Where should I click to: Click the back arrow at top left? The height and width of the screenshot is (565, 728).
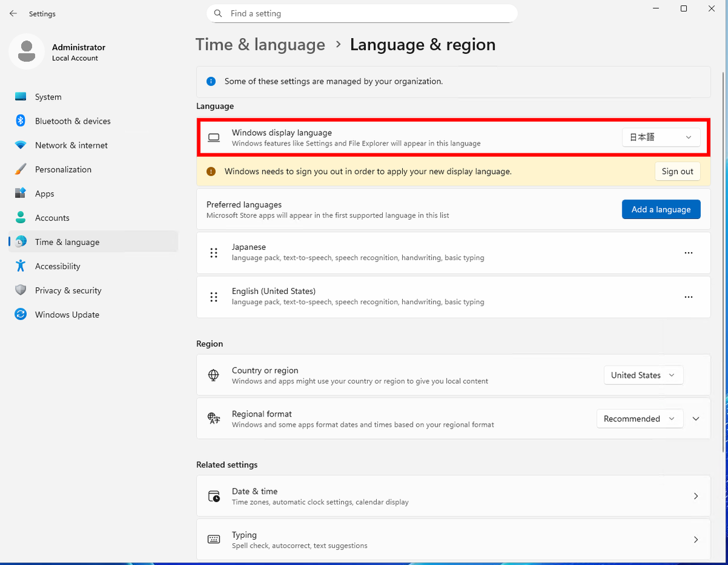tap(13, 13)
